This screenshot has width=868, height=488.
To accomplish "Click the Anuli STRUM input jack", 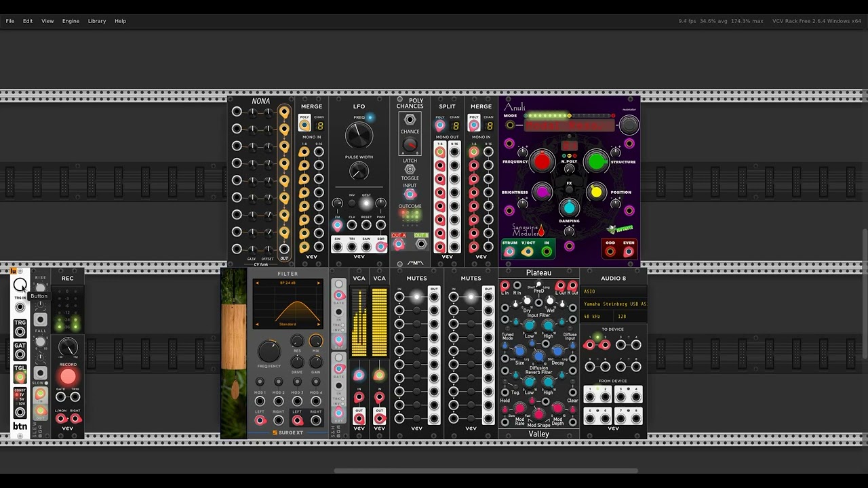I will tap(509, 252).
